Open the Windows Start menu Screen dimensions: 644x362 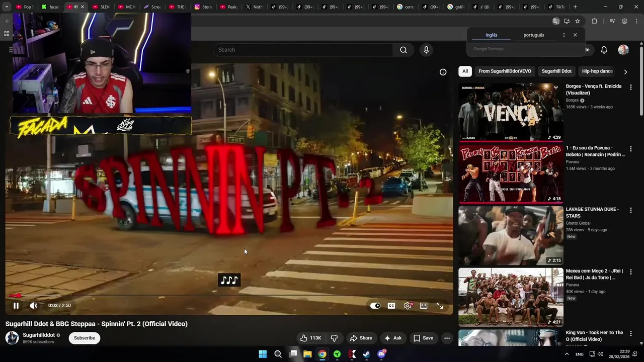point(263,354)
